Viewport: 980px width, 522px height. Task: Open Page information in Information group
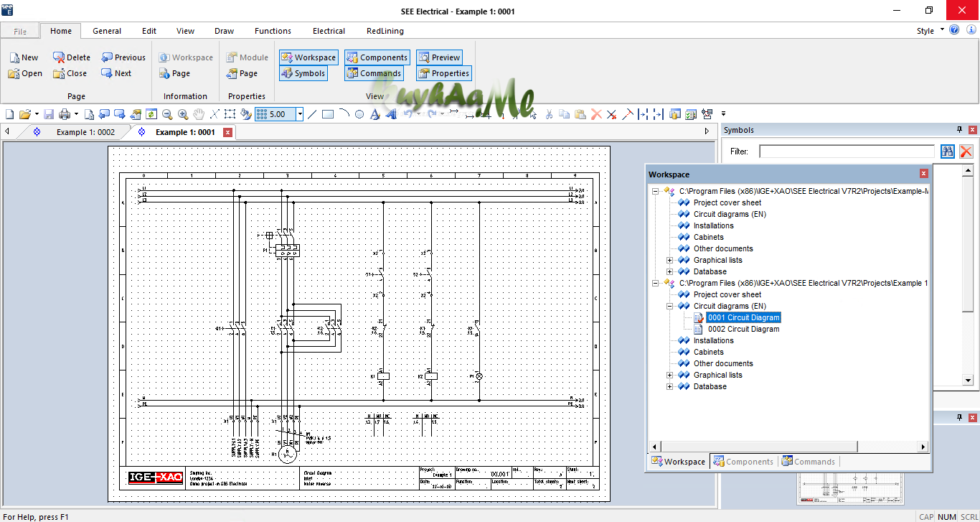pyautogui.click(x=174, y=73)
